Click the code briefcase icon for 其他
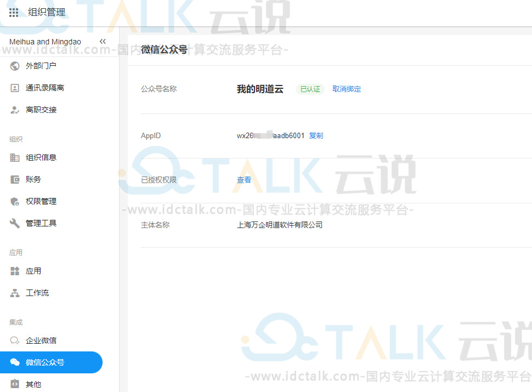532x392 pixels. tap(15, 384)
